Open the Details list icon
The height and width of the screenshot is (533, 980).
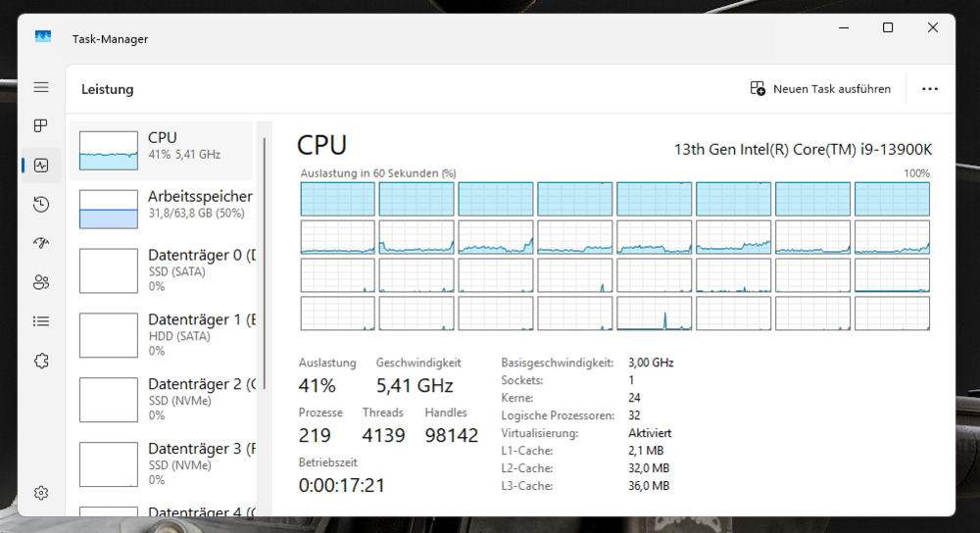[41, 320]
